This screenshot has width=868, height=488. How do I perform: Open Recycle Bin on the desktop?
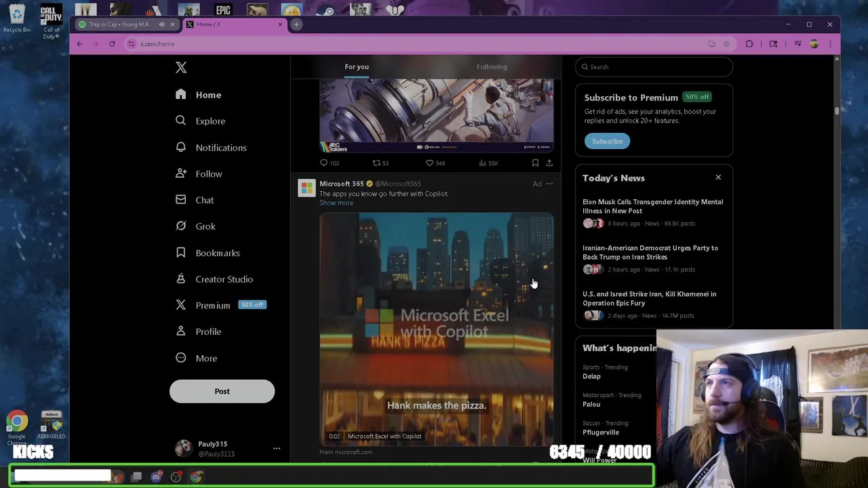point(17,19)
